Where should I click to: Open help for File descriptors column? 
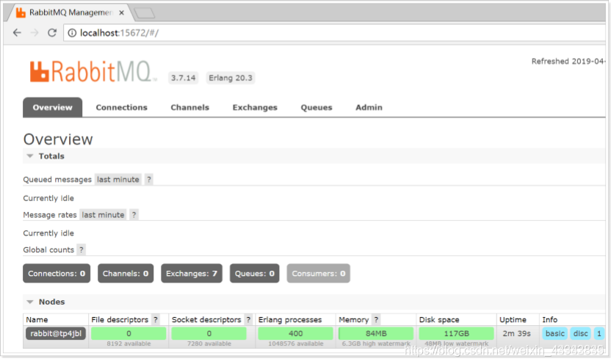[x=156, y=320]
